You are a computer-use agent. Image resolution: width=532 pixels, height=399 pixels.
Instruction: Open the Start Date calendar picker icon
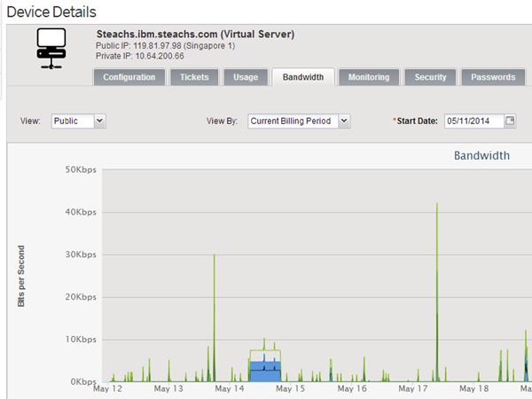coord(510,121)
